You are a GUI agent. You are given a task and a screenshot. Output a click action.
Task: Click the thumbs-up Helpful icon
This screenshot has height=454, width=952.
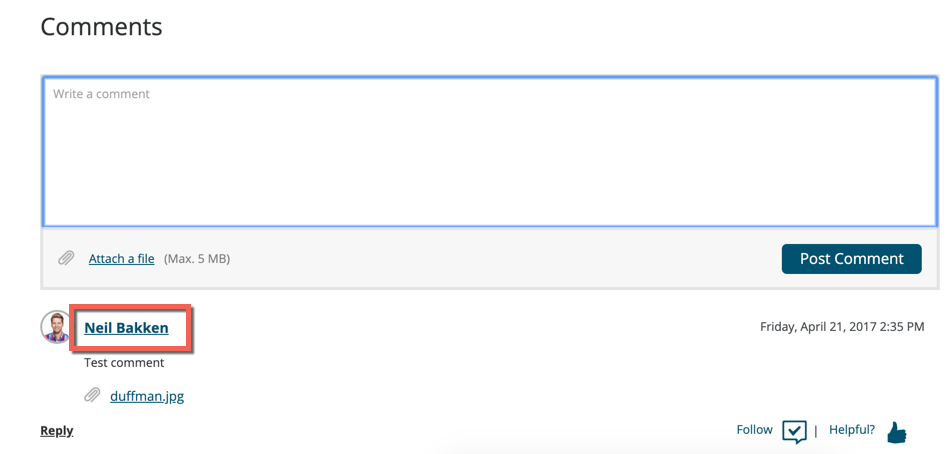(896, 433)
